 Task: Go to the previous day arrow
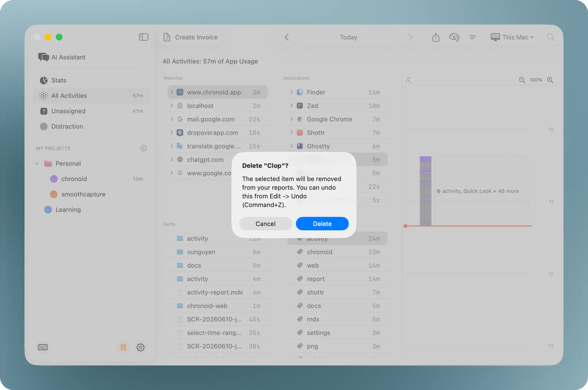click(286, 37)
